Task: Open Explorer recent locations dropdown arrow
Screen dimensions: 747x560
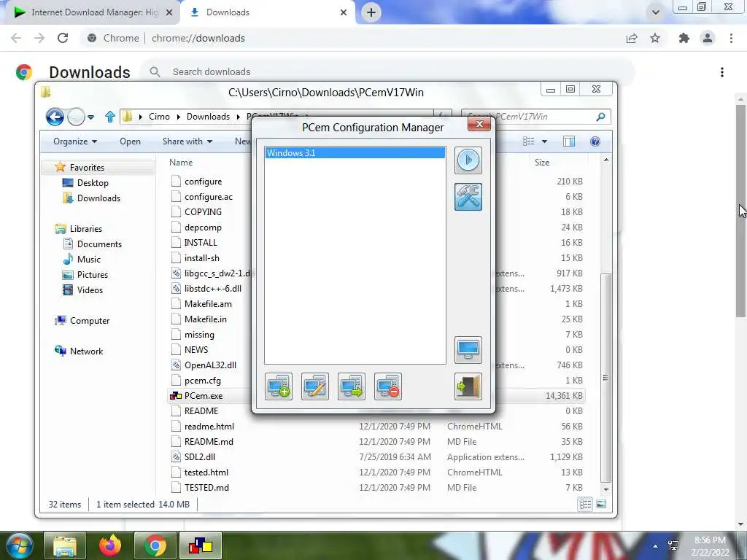Action: click(90, 117)
